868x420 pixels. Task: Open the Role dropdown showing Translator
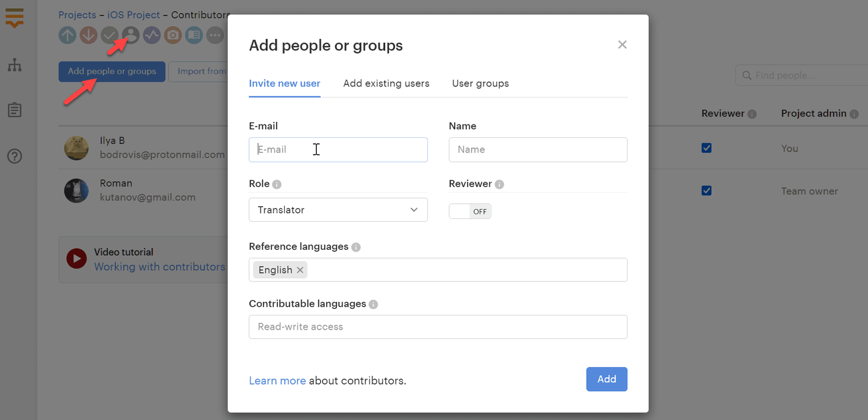(338, 210)
